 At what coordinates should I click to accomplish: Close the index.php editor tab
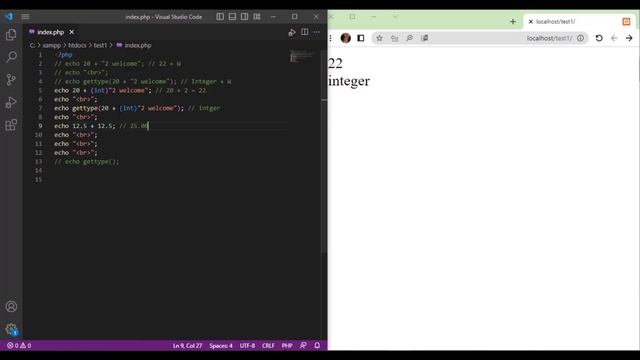click(x=72, y=32)
